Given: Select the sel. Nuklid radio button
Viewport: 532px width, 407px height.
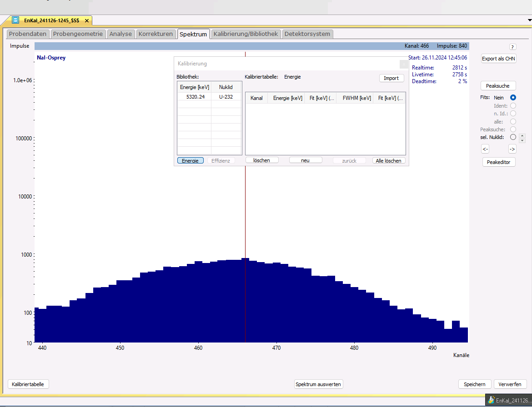Looking at the screenshot, I should pyautogui.click(x=513, y=137).
